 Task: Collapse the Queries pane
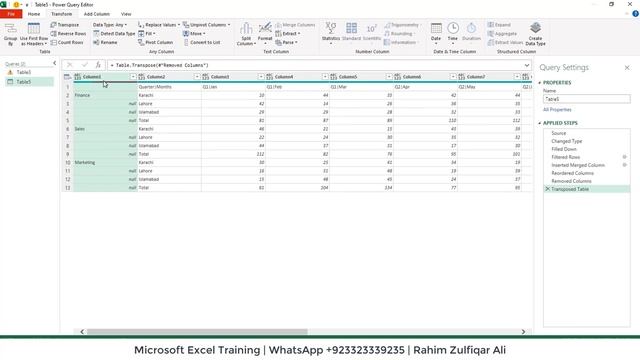pos(55,63)
